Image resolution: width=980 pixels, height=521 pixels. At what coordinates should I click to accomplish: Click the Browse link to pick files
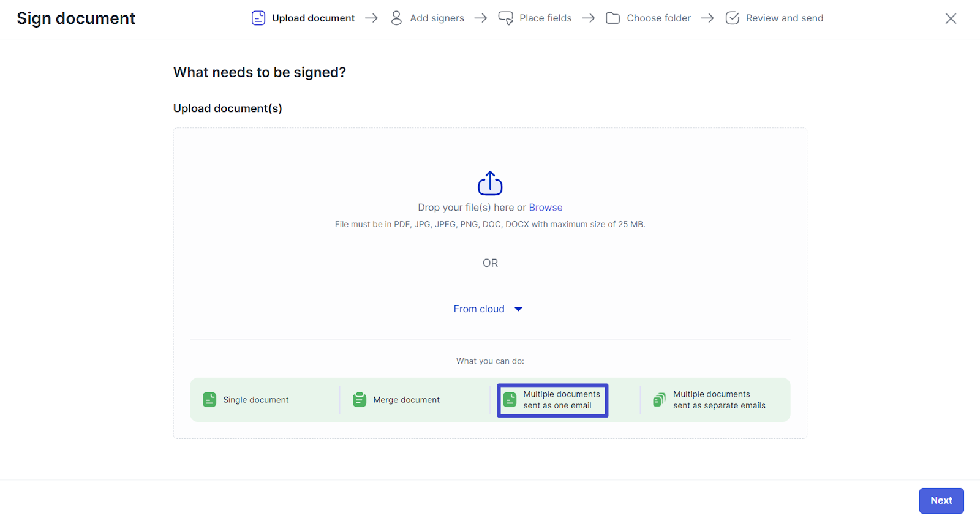[x=545, y=208]
